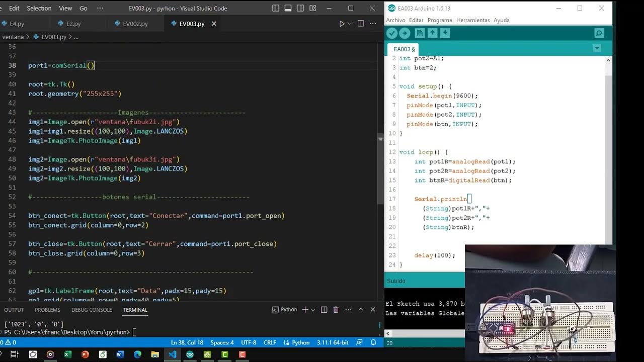This screenshot has width=644, height=362.
Task: Open Editar menu in Arduino
Action: tap(416, 20)
